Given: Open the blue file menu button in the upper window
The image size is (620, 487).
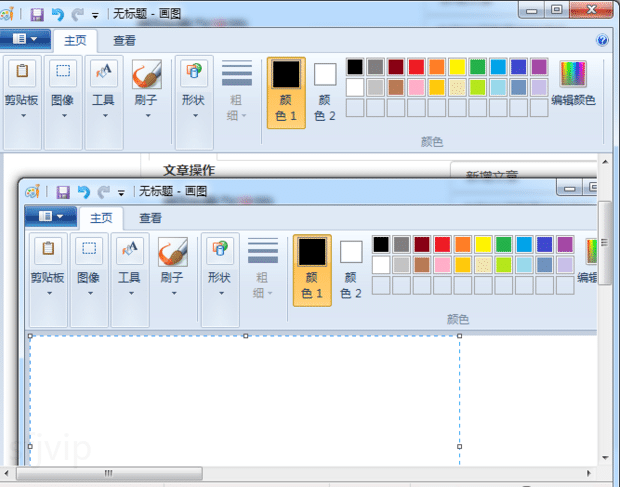Looking at the screenshot, I should point(26,40).
